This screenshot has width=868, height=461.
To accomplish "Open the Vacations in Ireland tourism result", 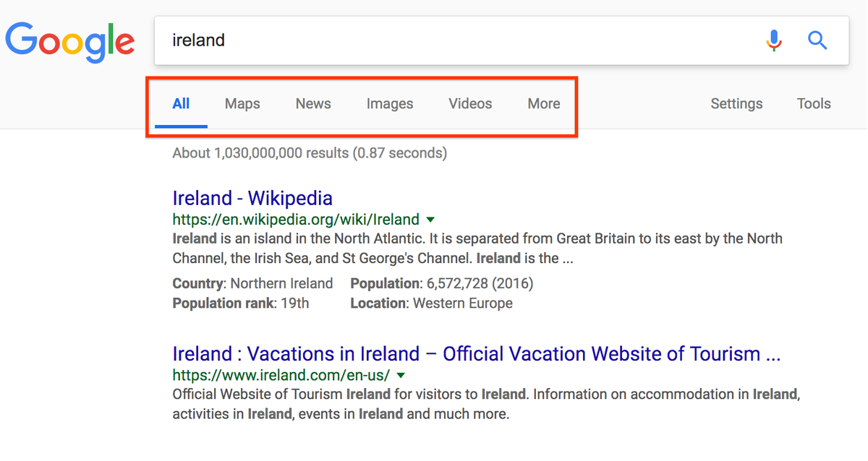I will tap(477, 354).
